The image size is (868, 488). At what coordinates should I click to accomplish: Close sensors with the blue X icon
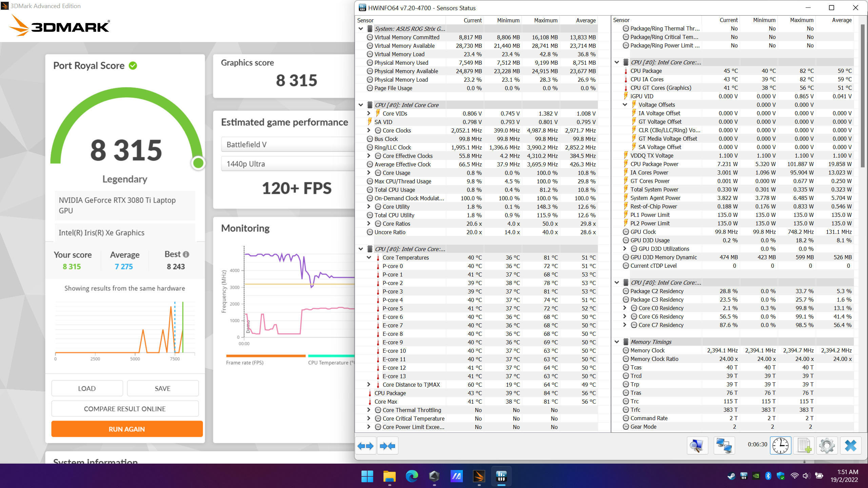(x=851, y=446)
